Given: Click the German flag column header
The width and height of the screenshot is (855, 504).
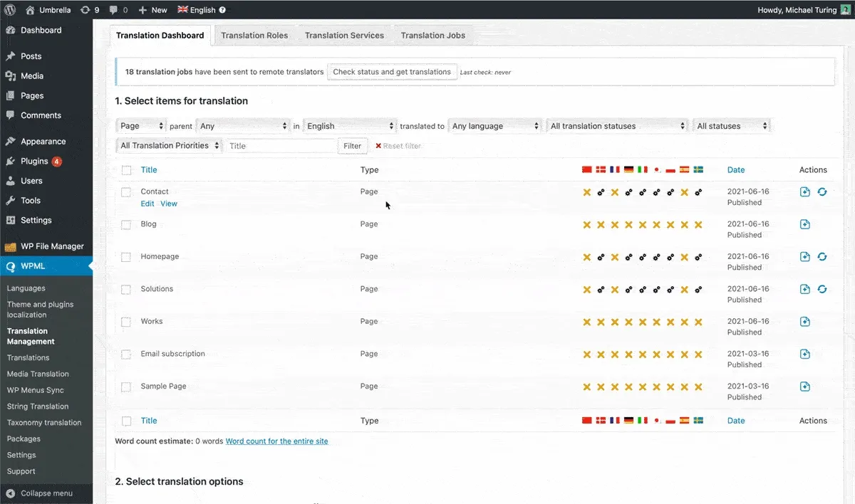Looking at the screenshot, I should coord(628,169).
